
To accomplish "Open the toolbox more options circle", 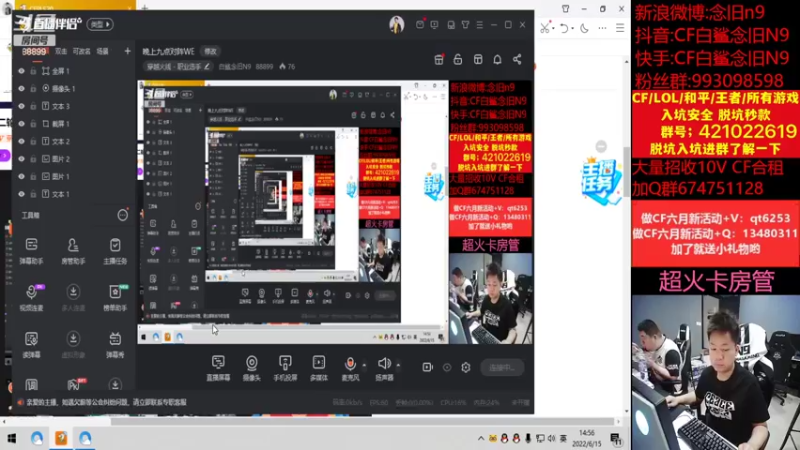I will click(x=122, y=215).
